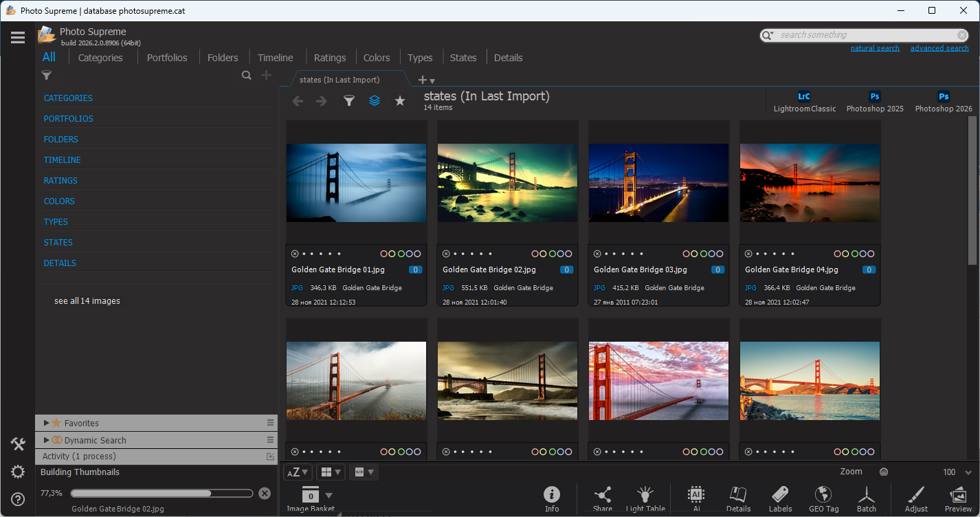This screenshot has width=980, height=517.
Task: Click the advanced search link
Action: click(x=939, y=48)
